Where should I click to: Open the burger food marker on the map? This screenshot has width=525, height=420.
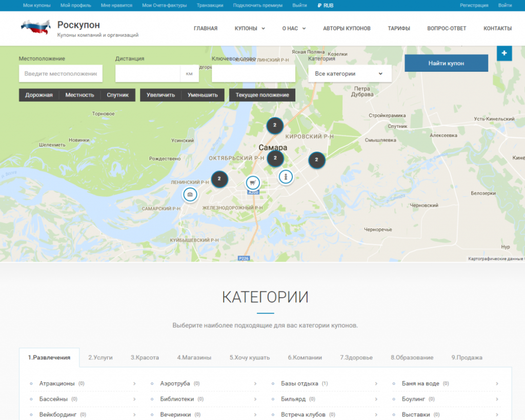pos(190,194)
